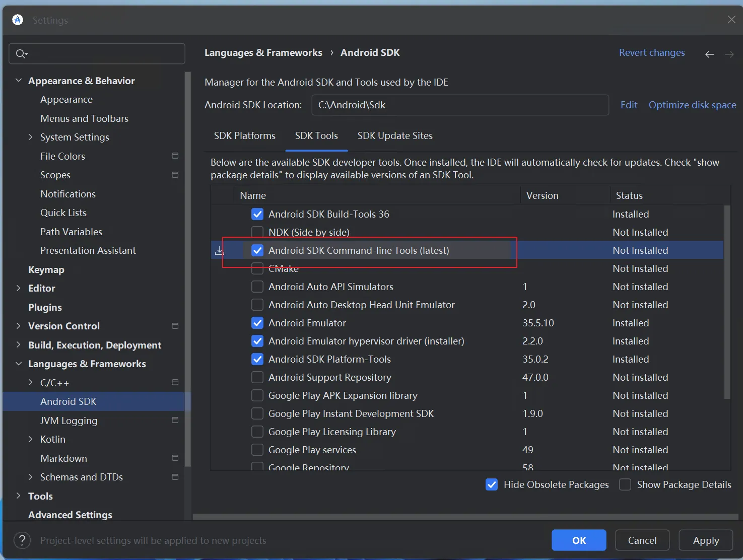Uncheck Android Emulator hypervisor driver checkbox

point(257,341)
